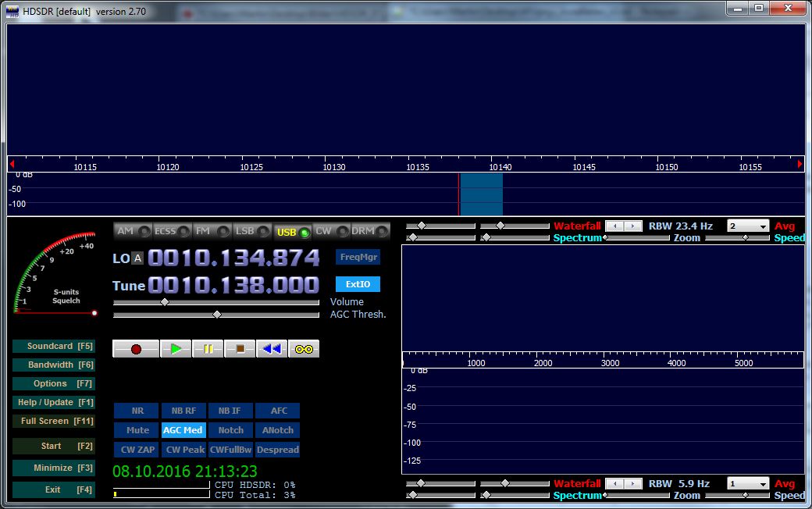Select ECSS demodulation mode
This screenshot has width=812, height=509.
tap(172, 231)
